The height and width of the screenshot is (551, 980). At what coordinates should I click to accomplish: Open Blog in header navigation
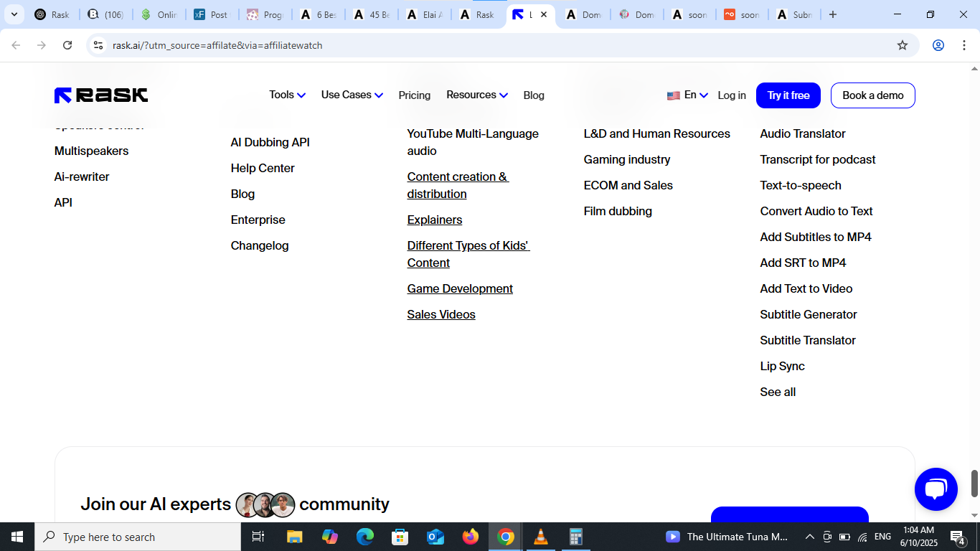coord(534,95)
